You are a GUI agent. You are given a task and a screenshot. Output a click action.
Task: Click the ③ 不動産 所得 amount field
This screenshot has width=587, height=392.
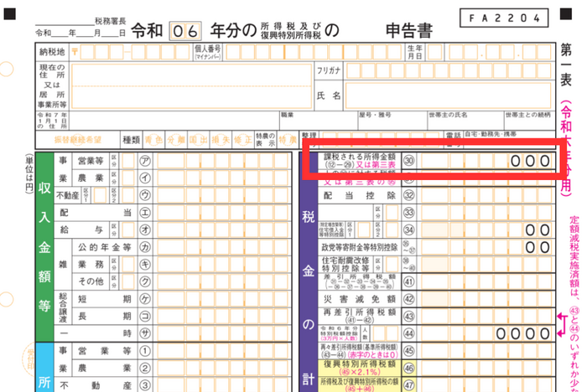pos(222,385)
